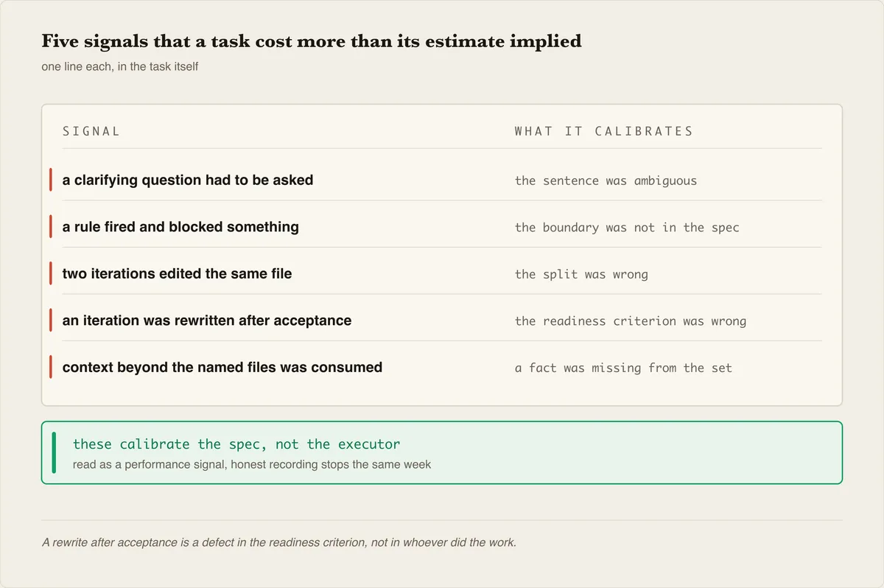The image size is (884, 588).
Task: Select 'an iteration was rewritten after acceptance'
Action: click(207, 321)
